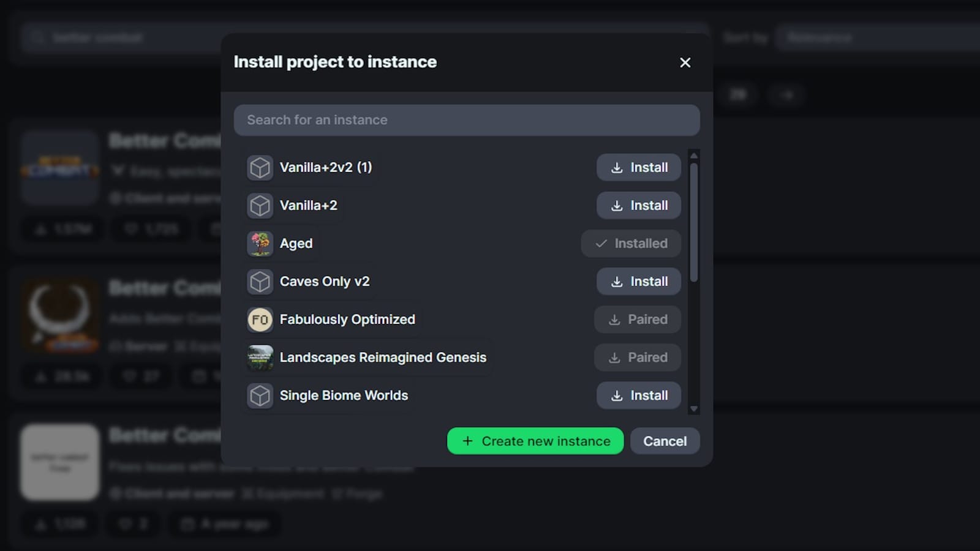This screenshot has width=980, height=551.
Task: Click the Vanilla+2 instance cube icon
Action: (x=260, y=206)
